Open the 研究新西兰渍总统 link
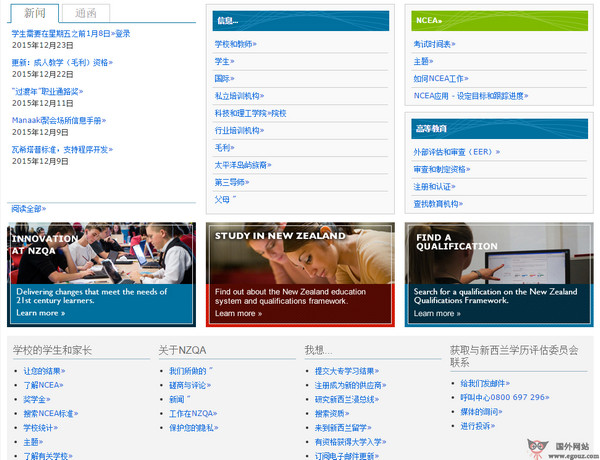This screenshot has width=600, height=460. pyautogui.click(x=347, y=400)
